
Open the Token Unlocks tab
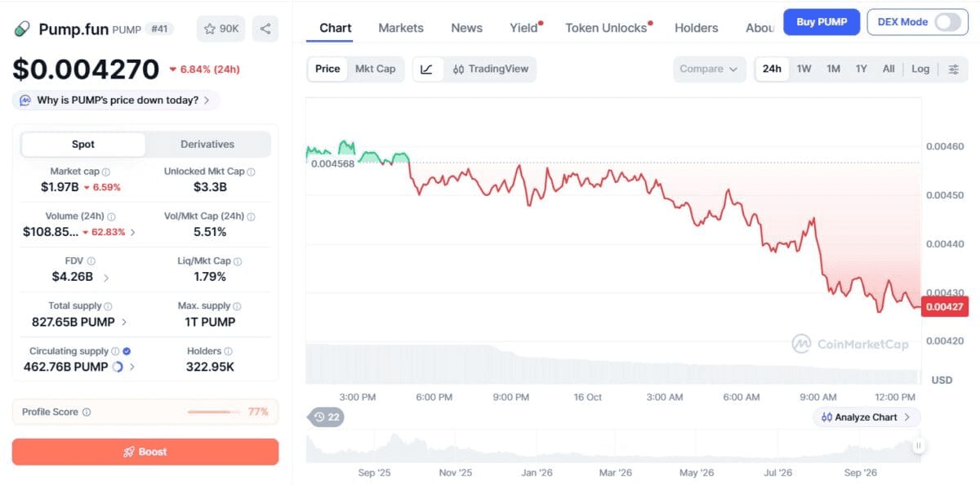pos(608,28)
